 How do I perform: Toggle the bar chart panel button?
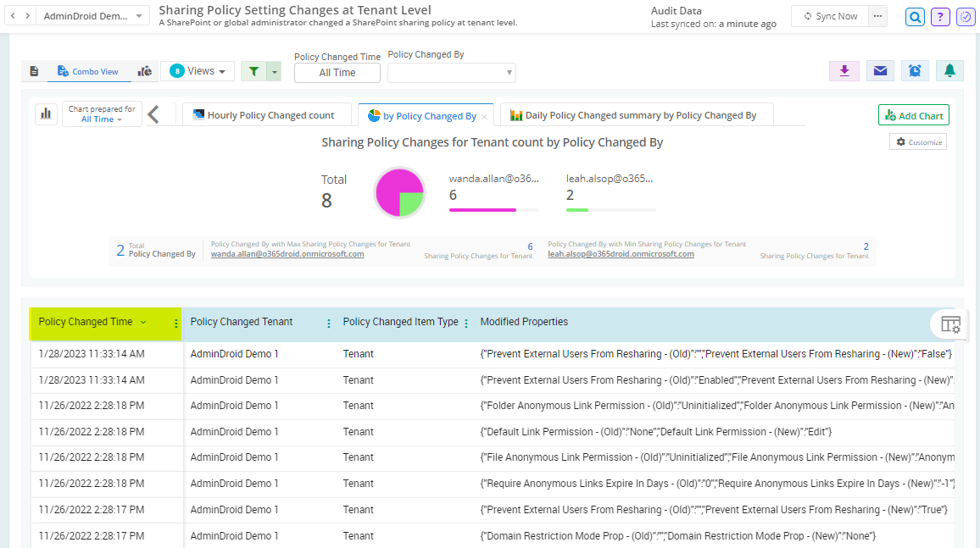coord(46,113)
